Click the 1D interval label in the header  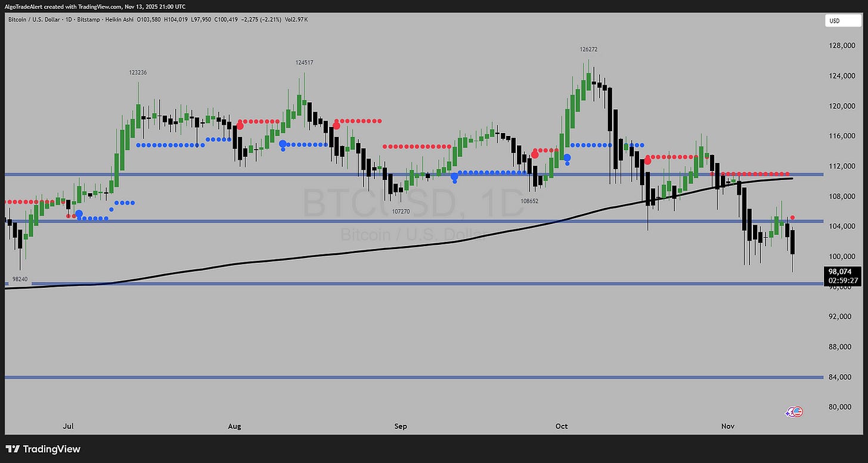click(69, 20)
